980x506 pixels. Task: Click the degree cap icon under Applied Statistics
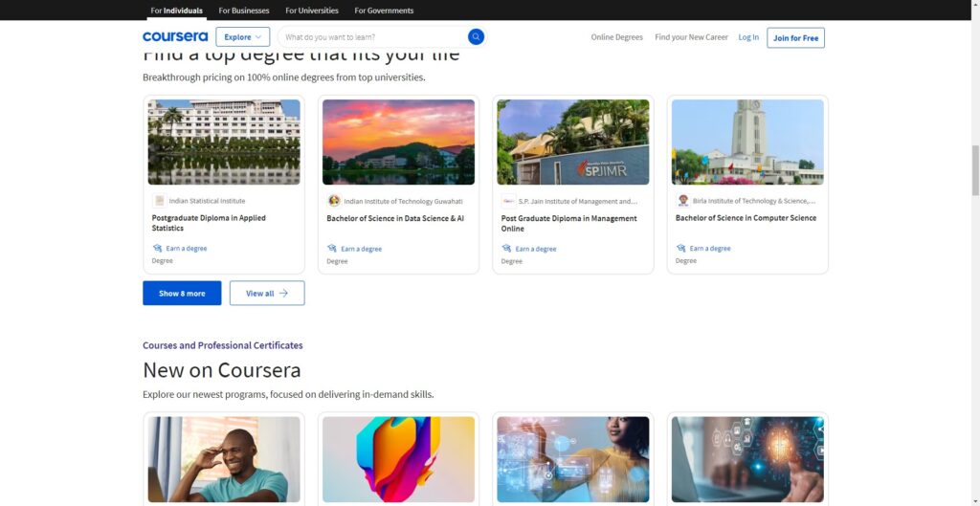click(x=158, y=249)
